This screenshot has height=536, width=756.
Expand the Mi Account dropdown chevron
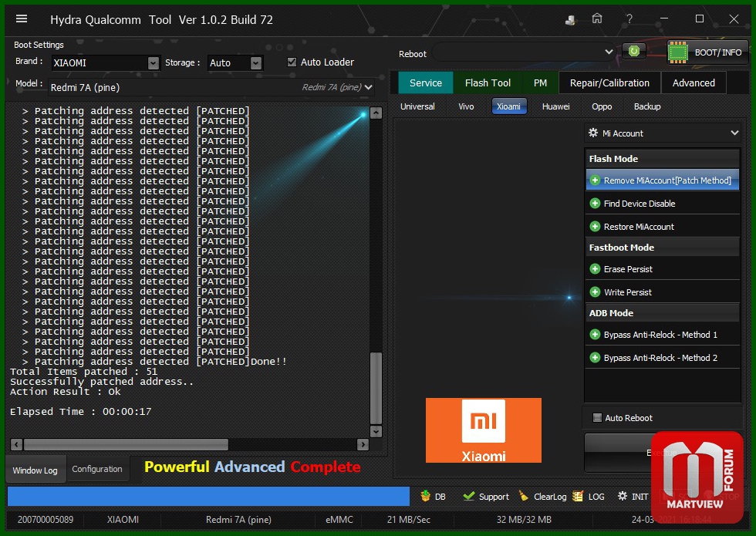point(734,133)
